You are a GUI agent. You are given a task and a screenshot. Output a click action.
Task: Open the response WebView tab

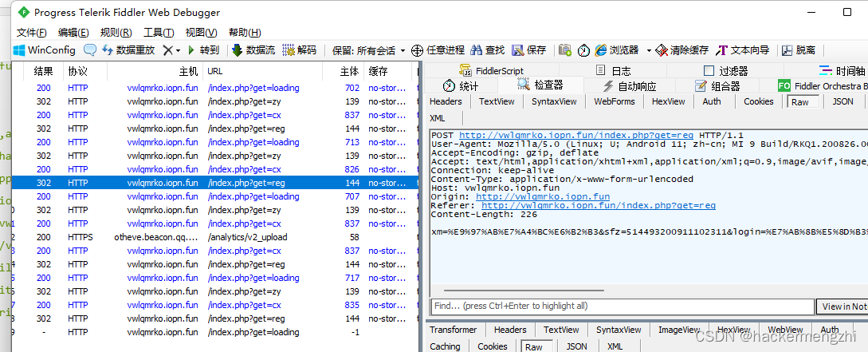click(785, 330)
